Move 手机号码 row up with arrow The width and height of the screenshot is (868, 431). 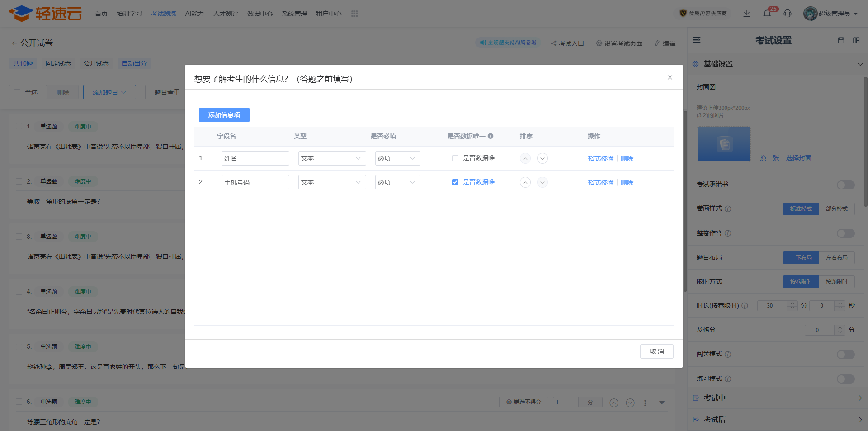(525, 182)
